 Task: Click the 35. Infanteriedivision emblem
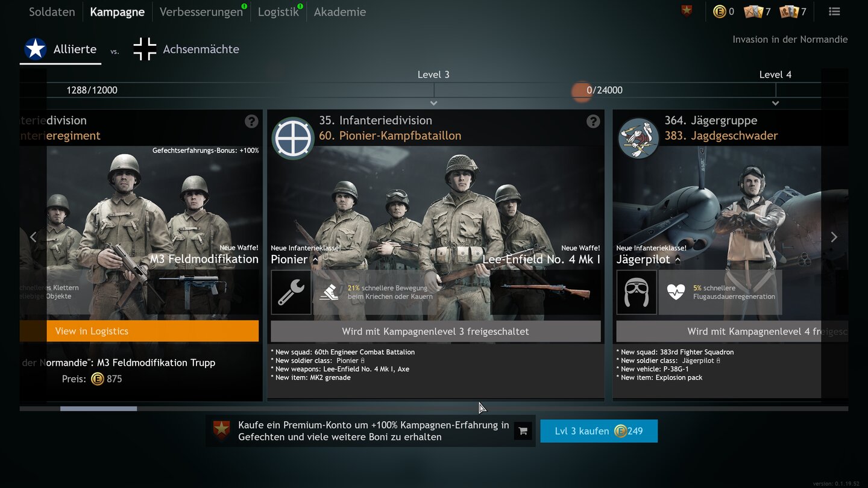[292, 138]
